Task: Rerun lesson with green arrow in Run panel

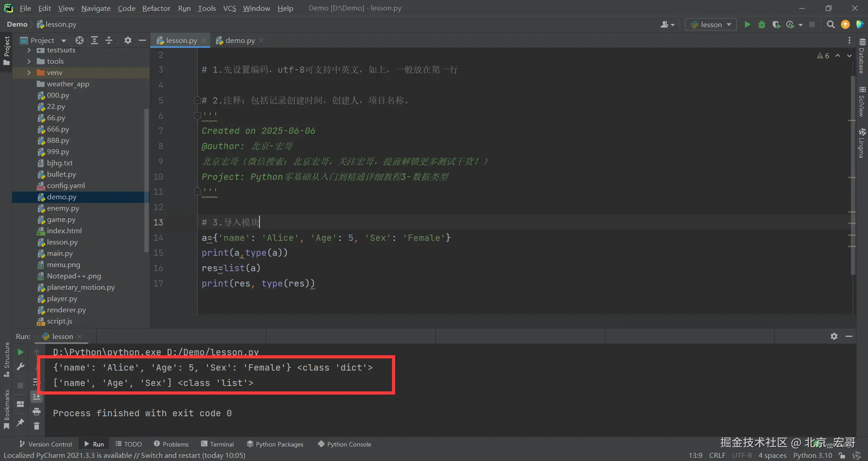Action: tap(20, 352)
